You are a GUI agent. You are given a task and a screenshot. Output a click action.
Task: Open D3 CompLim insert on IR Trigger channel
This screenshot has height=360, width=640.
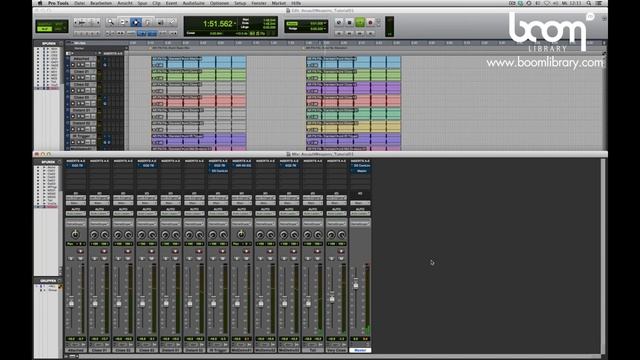(x=218, y=171)
